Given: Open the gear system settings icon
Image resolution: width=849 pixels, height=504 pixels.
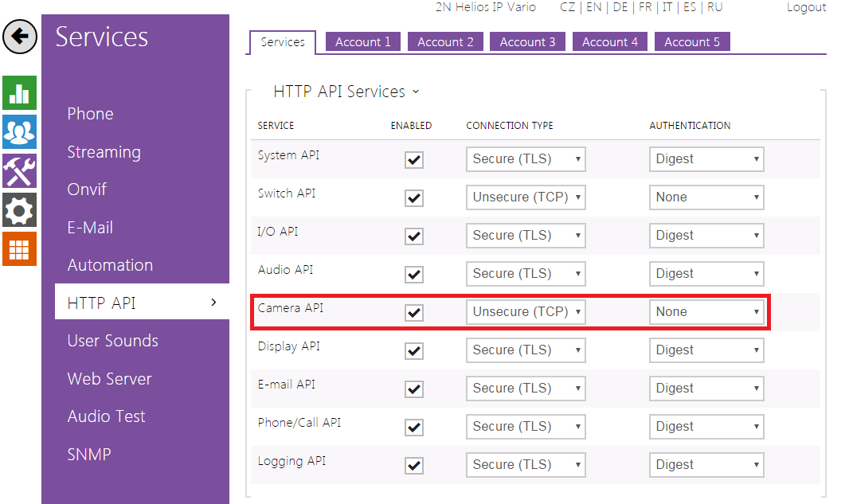Looking at the screenshot, I should tap(19, 209).
